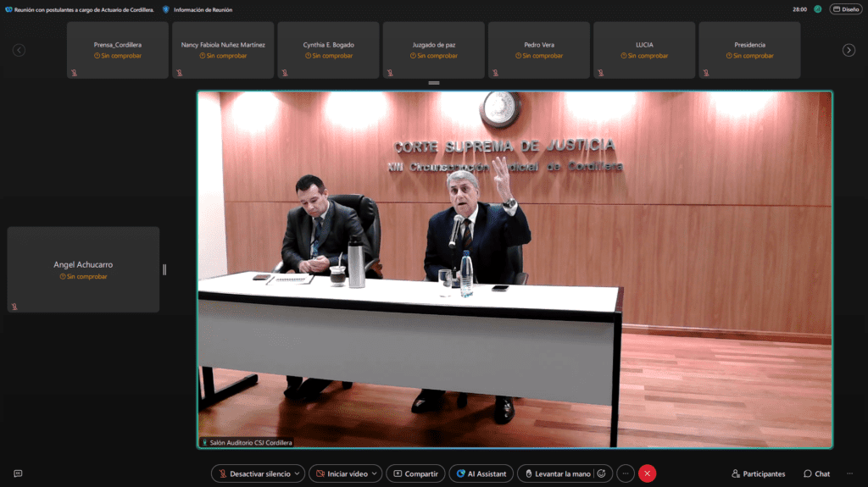Open the Participantes panel
The width and height of the screenshot is (868, 487).
[758, 473]
